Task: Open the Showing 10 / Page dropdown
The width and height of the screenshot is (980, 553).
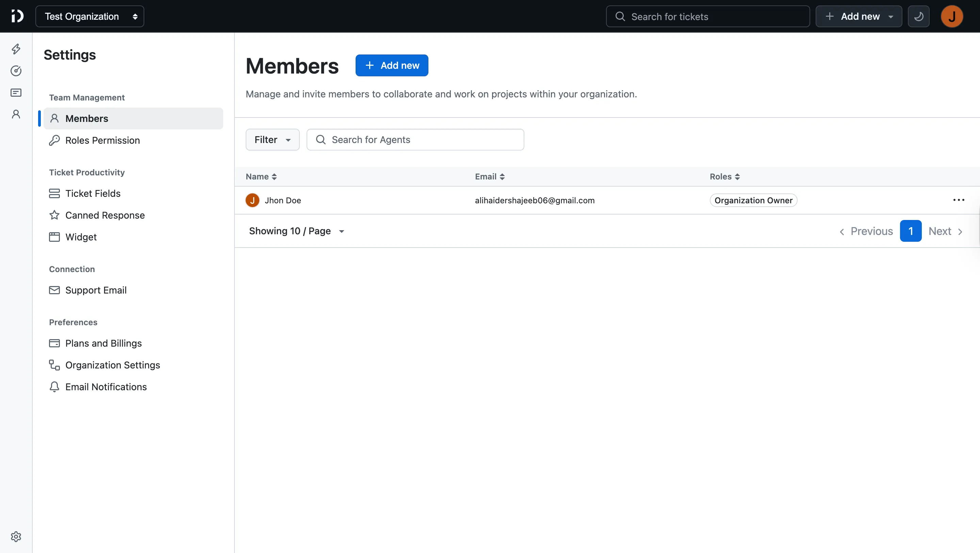Action: point(297,231)
